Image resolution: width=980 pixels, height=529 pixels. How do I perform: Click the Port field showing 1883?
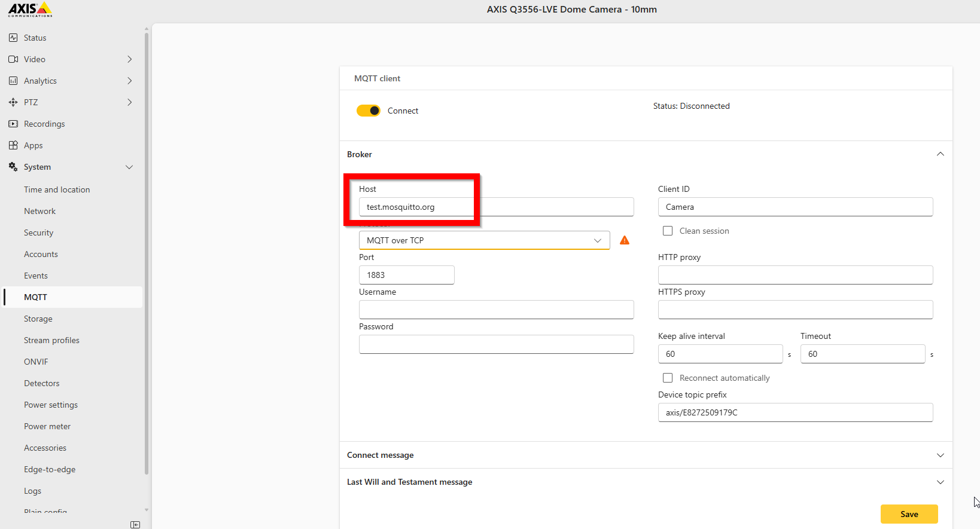[x=407, y=275]
